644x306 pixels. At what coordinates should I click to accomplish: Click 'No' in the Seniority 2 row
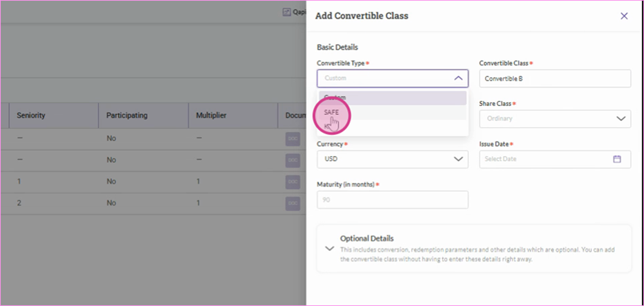pos(111,203)
